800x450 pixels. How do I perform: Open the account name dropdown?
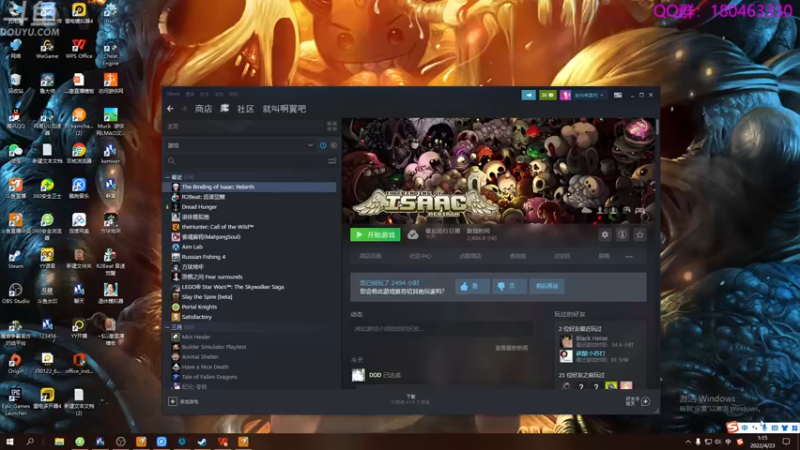point(589,95)
